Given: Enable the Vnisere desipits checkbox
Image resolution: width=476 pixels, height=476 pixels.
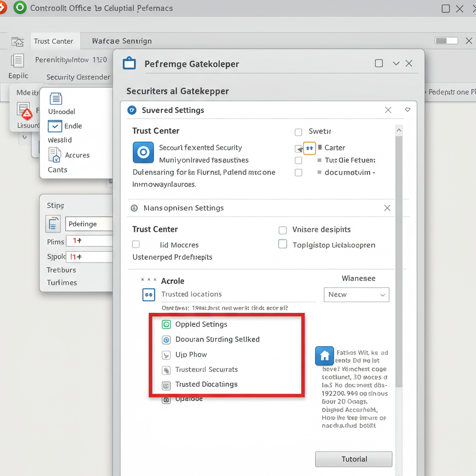Looking at the screenshot, I should pos(283,231).
